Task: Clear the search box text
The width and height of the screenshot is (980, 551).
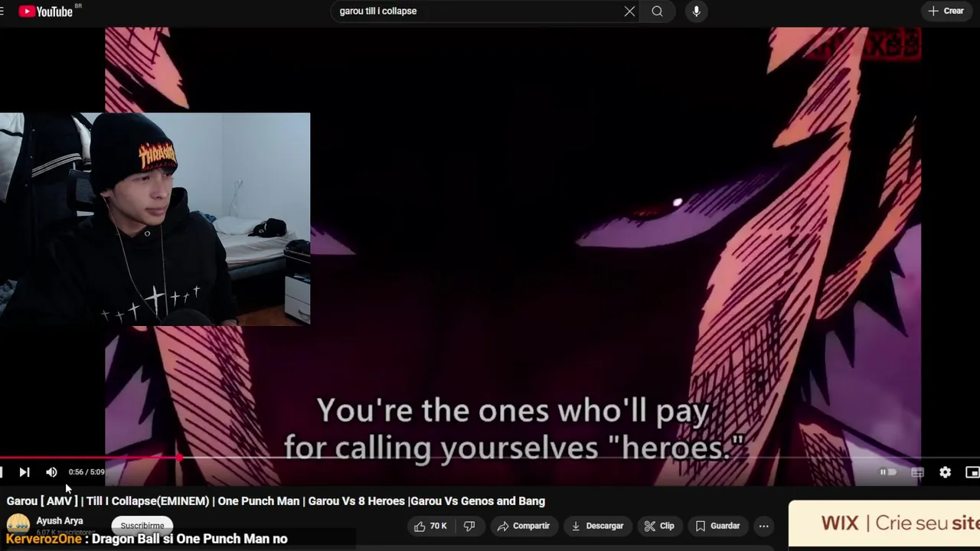Action: 629,11
